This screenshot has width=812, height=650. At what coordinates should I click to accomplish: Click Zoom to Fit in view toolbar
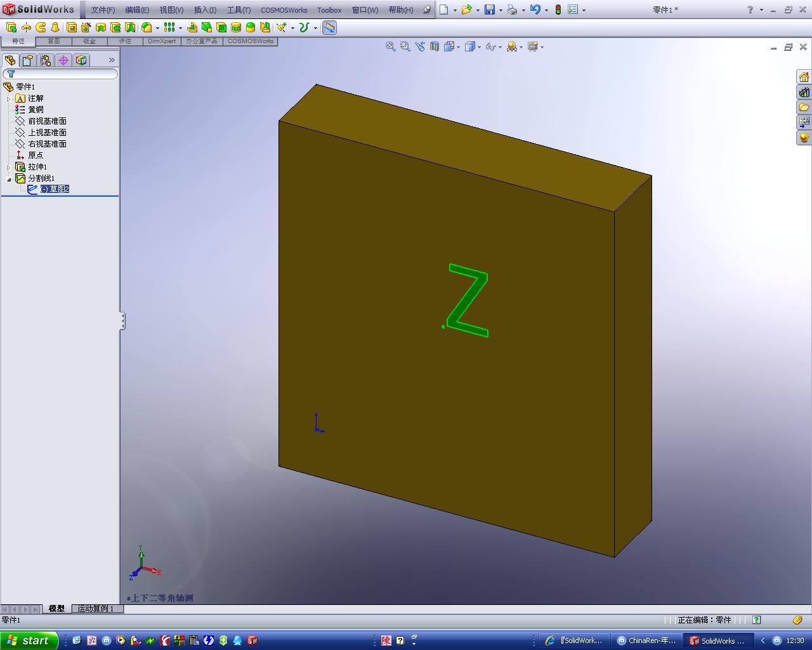(391, 46)
